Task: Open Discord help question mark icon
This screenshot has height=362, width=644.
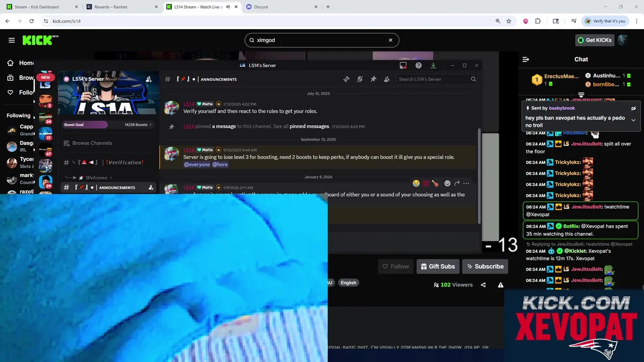Action: click(419, 65)
